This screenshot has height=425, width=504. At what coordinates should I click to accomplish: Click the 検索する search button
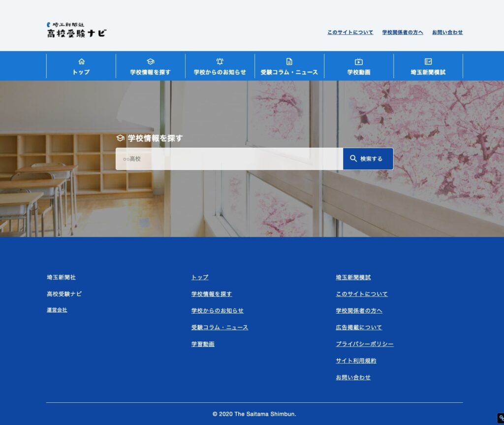click(x=368, y=159)
